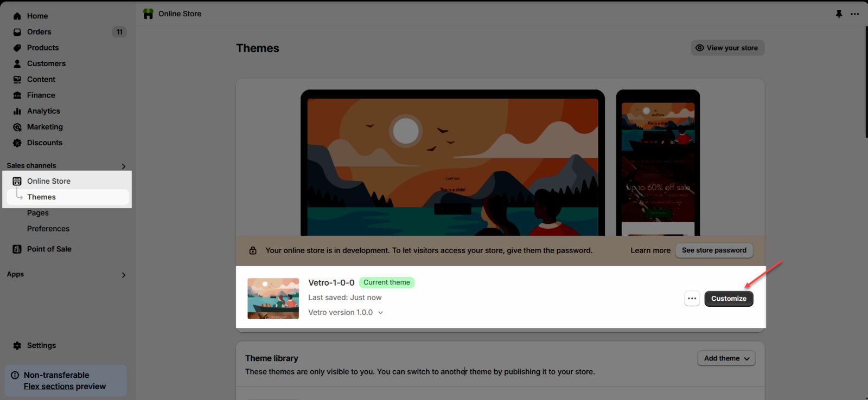Click the Home icon in sidebar
The image size is (868, 400).
click(x=17, y=16)
